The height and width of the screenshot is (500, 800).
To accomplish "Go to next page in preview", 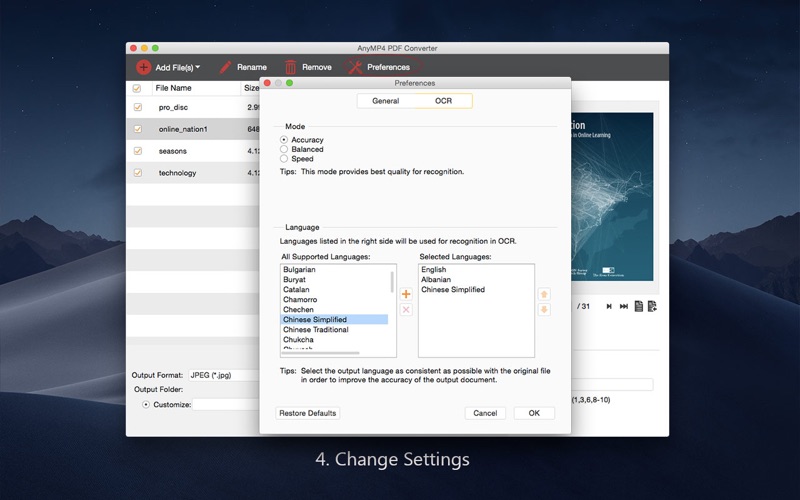I will pos(609,306).
